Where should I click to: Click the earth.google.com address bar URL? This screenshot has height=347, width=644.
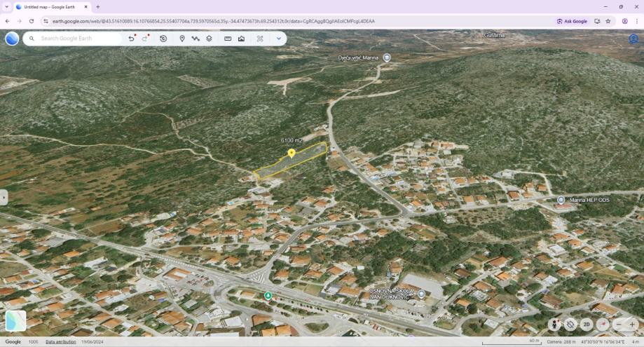214,21
